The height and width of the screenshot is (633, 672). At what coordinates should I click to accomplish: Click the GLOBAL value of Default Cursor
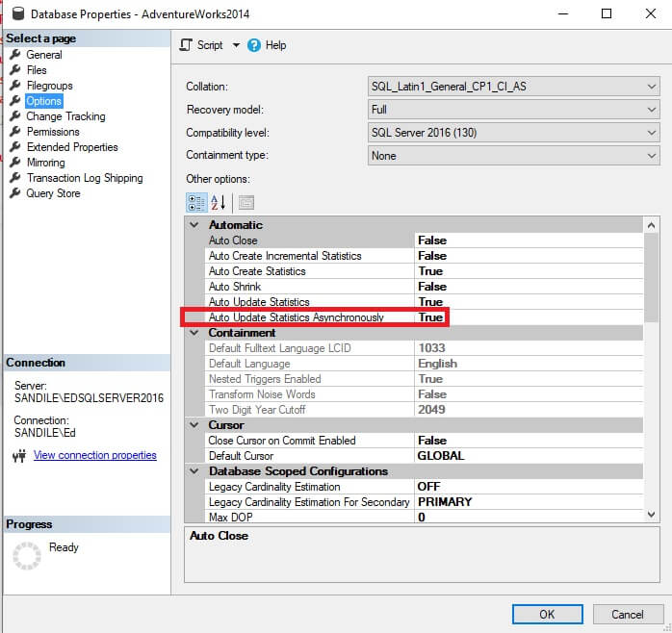[x=441, y=456]
